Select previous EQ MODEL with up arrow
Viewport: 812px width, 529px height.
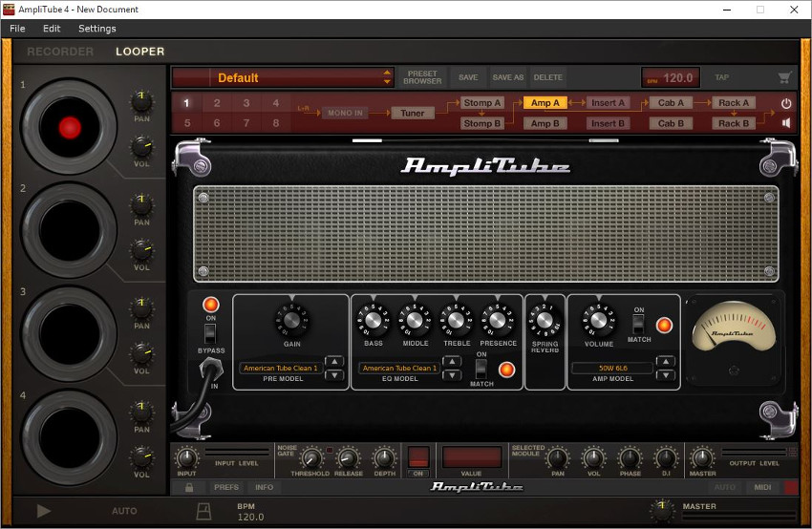452,361
